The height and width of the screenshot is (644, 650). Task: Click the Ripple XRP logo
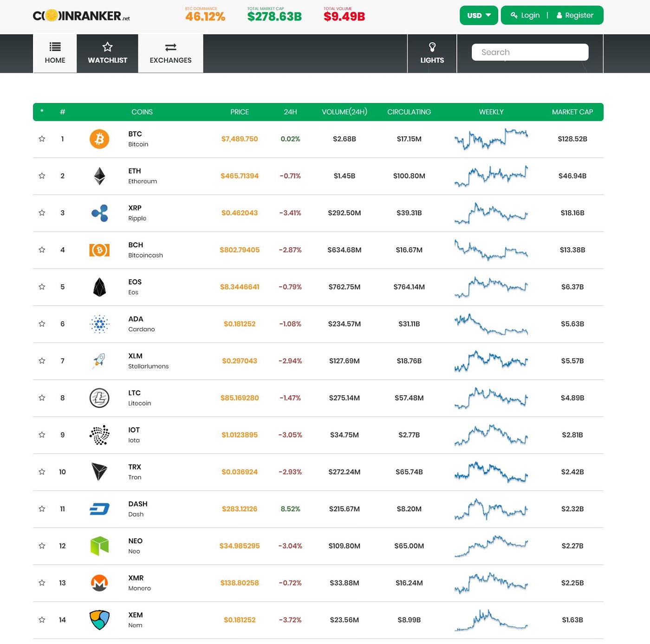tap(99, 213)
